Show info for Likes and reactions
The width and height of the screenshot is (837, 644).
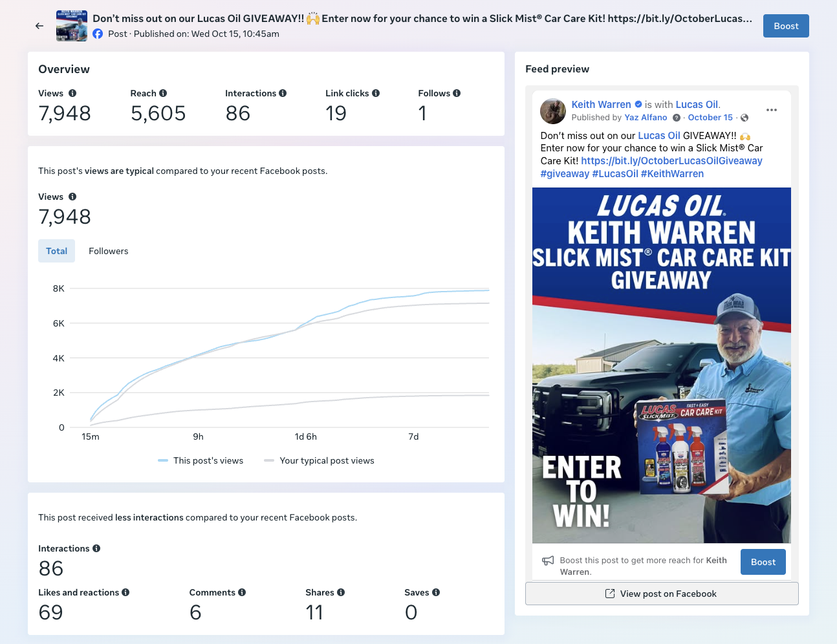click(x=125, y=592)
